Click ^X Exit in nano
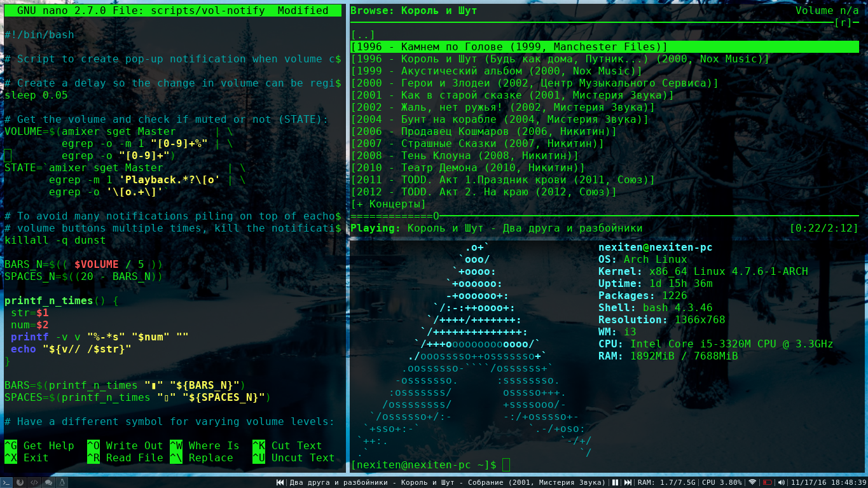 click(x=27, y=458)
